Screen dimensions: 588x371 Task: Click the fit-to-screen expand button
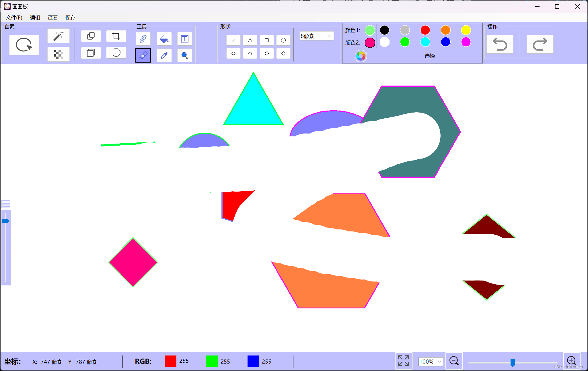click(x=404, y=361)
